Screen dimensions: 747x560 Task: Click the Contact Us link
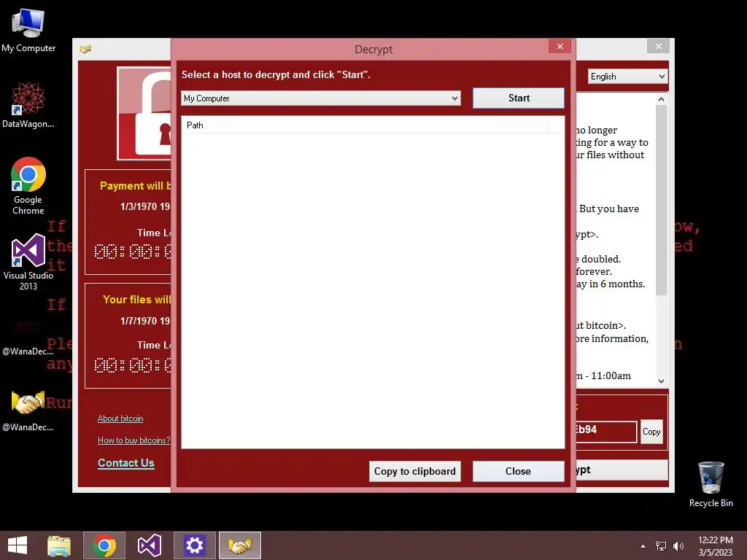pos(125,463)
